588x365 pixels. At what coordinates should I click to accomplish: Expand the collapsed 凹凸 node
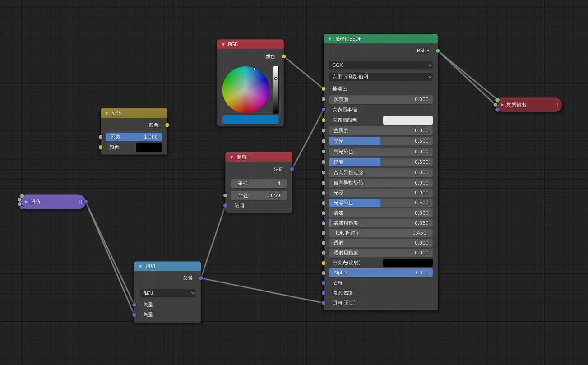[26, 202]
